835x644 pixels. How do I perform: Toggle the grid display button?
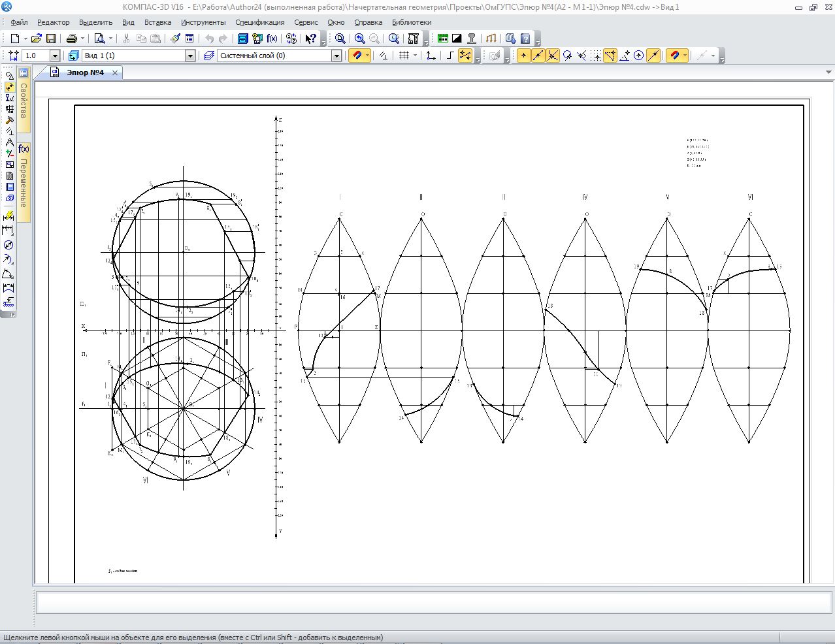point(404,56)
